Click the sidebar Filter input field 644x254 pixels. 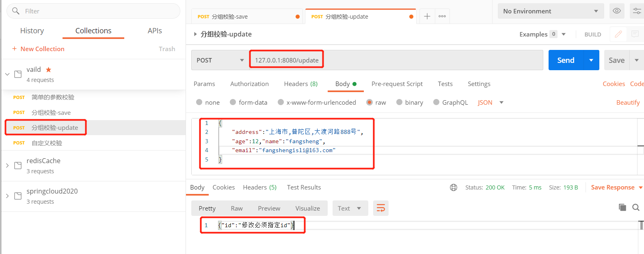(93, 11)
